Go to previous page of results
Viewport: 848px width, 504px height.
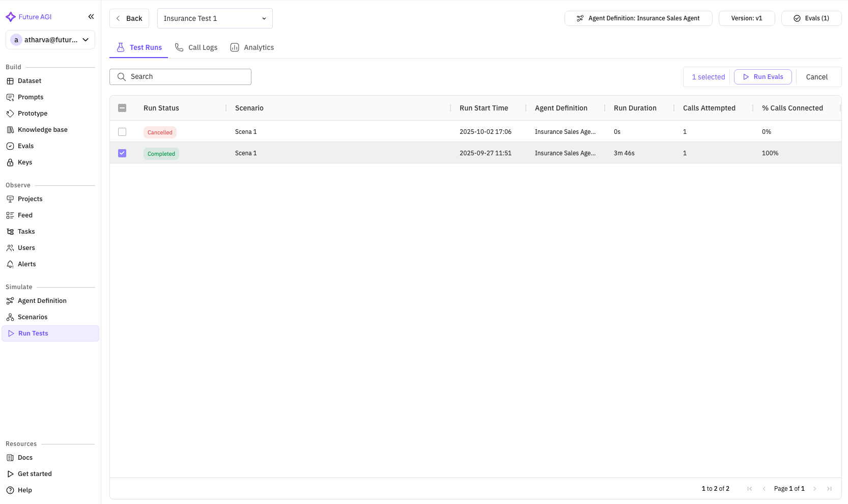click(x=764, y=489)
